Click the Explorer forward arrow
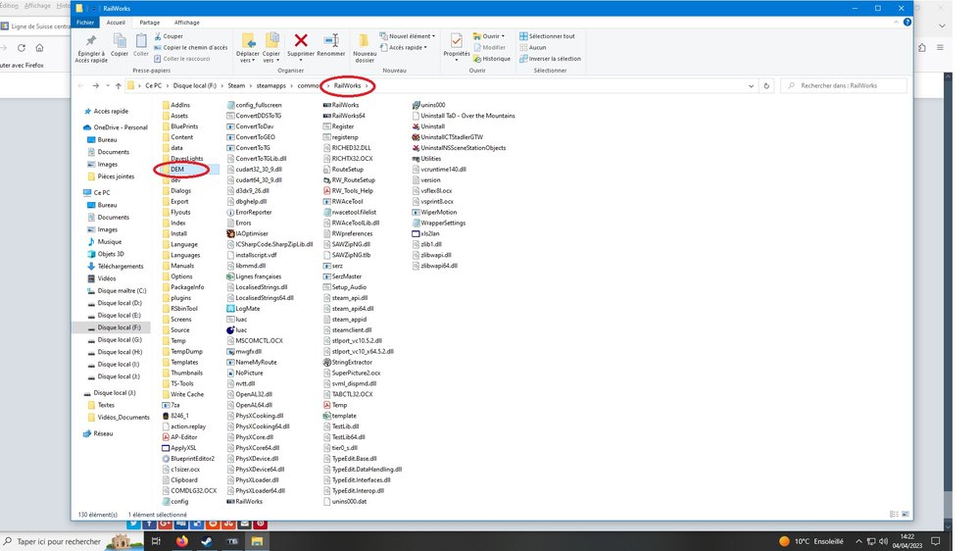980x551 pixels. pos(96,85)
